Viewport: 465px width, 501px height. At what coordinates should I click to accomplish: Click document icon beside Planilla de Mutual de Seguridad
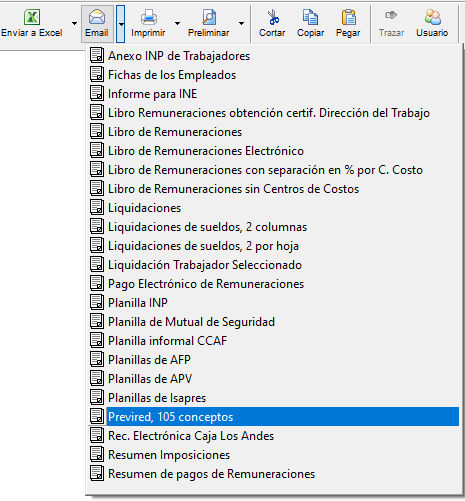[97, 321]
